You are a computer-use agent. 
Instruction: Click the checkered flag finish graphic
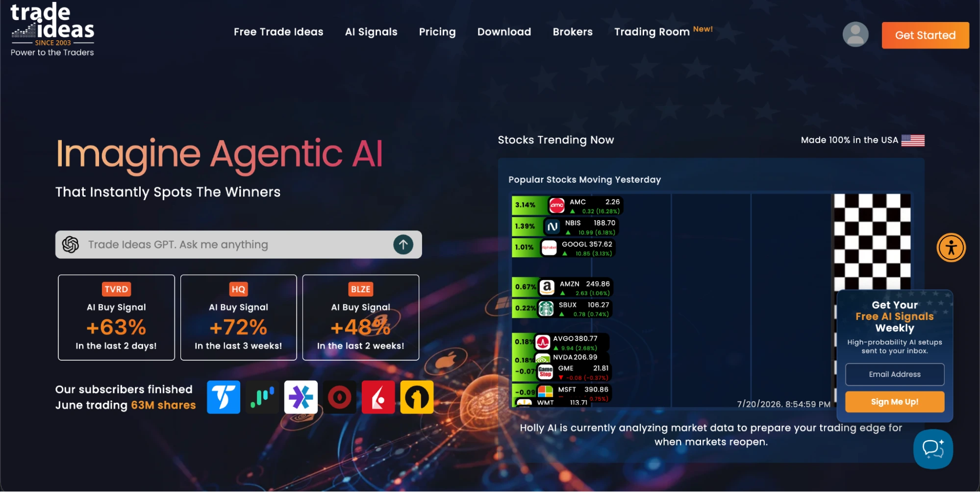coord(872,242)
